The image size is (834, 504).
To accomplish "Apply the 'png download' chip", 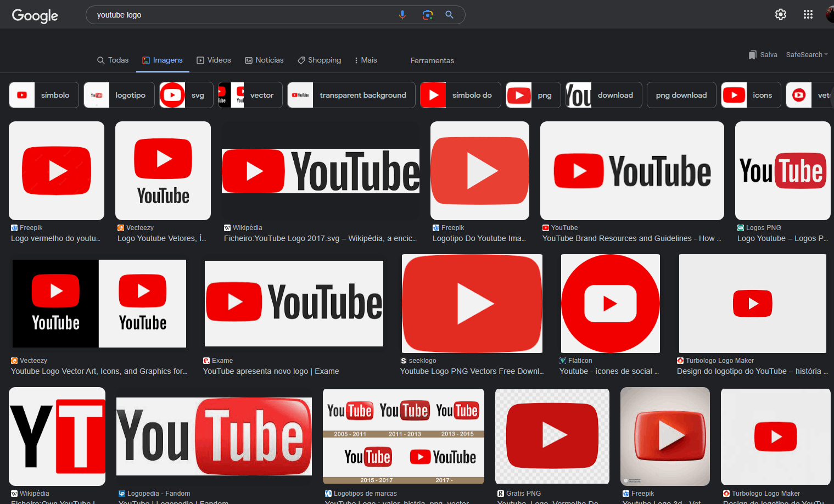I will [x=681, y=95].
